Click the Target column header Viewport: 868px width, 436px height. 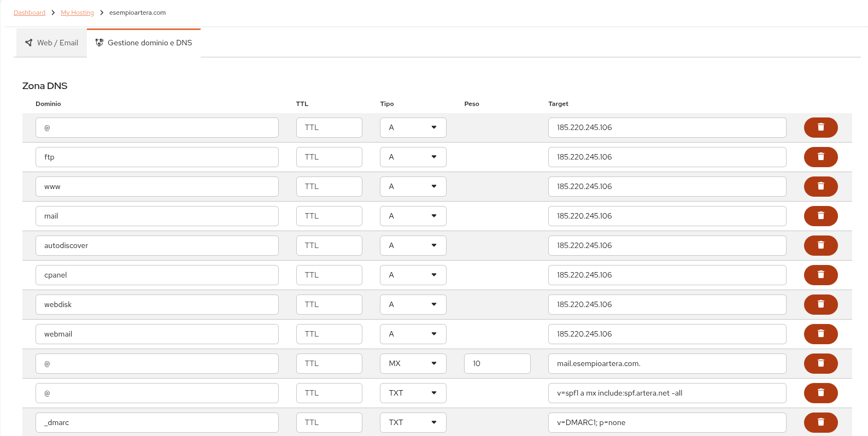click(x=558, y=104)
